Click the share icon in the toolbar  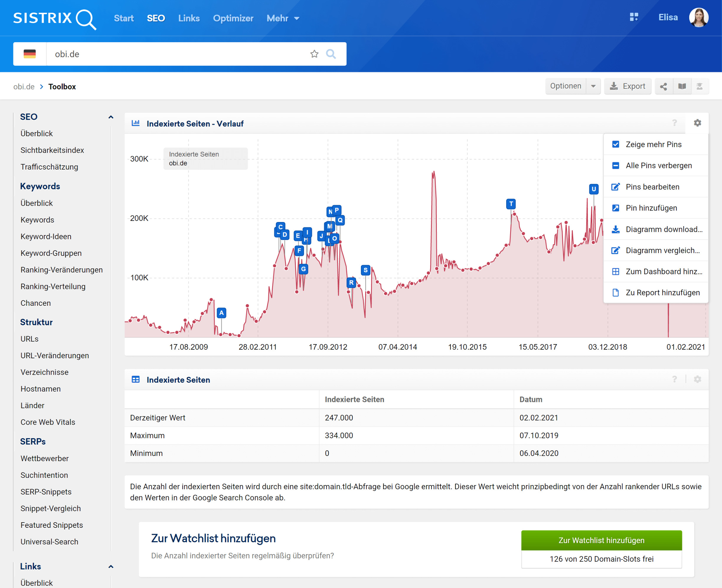(x=663, y=86)
